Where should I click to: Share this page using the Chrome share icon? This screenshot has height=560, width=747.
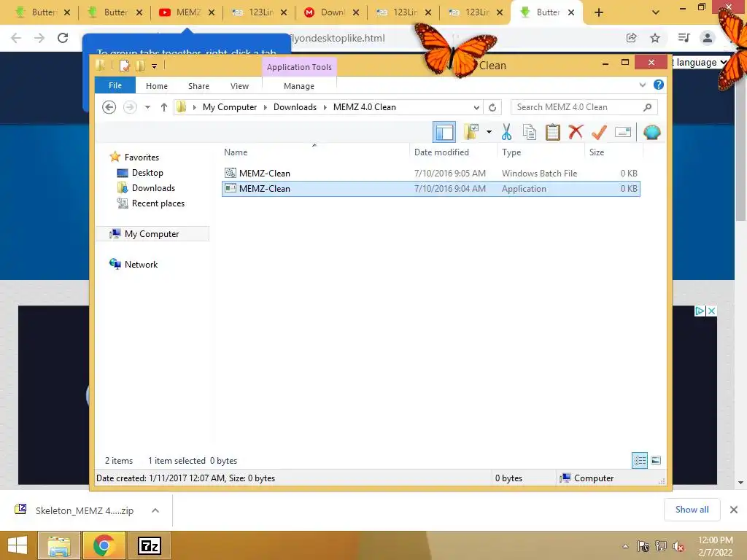click(632, 38)
